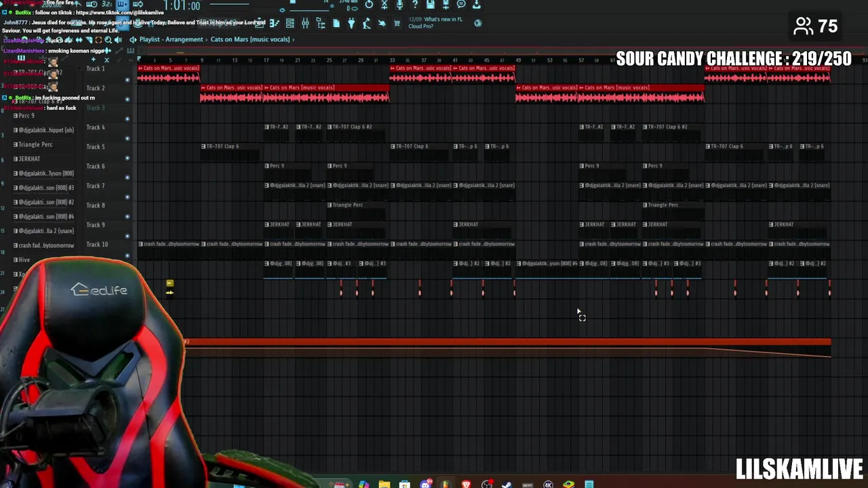This screenshot has height=488, width=868.
Task: Click the save project floppy icon
Action: click(x=431, y=5)
